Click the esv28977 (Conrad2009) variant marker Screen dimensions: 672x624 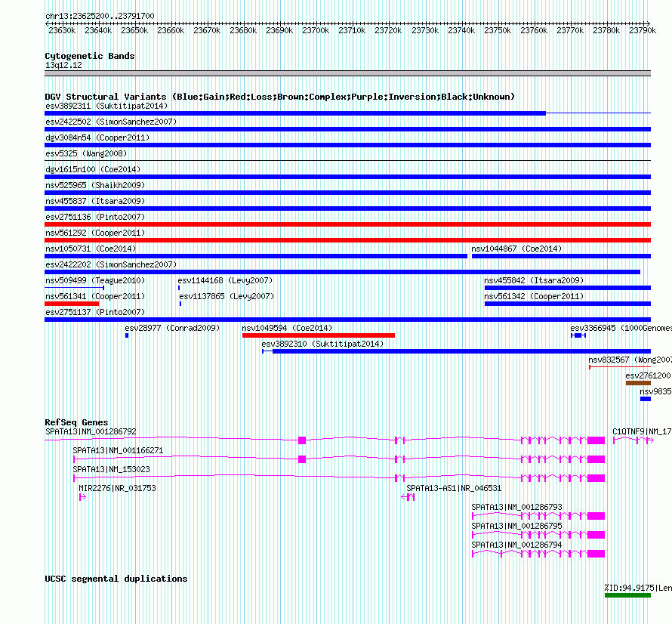tap(127, 335)
